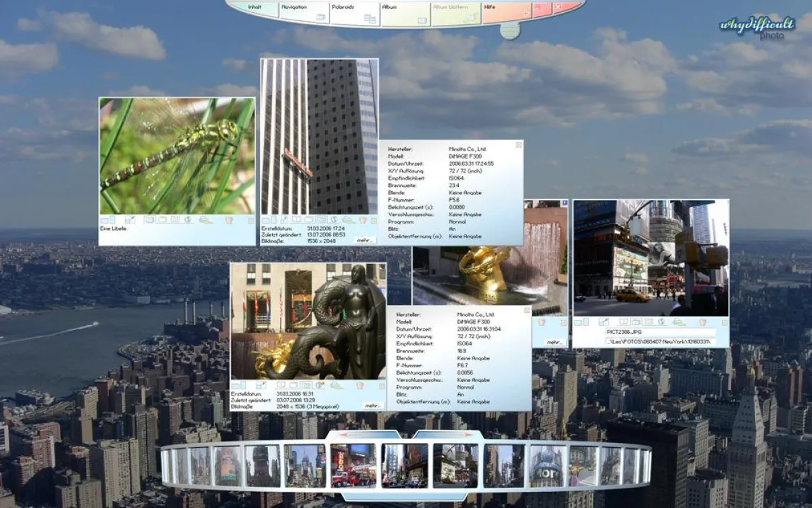Close the upper EXIF info panel
Screen dimensions: 812x508
coord(518,144)
